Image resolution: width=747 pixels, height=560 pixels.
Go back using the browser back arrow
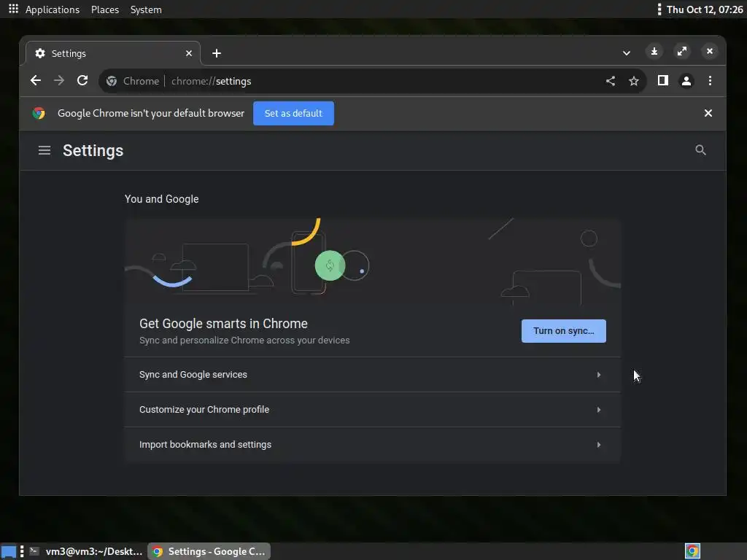click(36, 80)
